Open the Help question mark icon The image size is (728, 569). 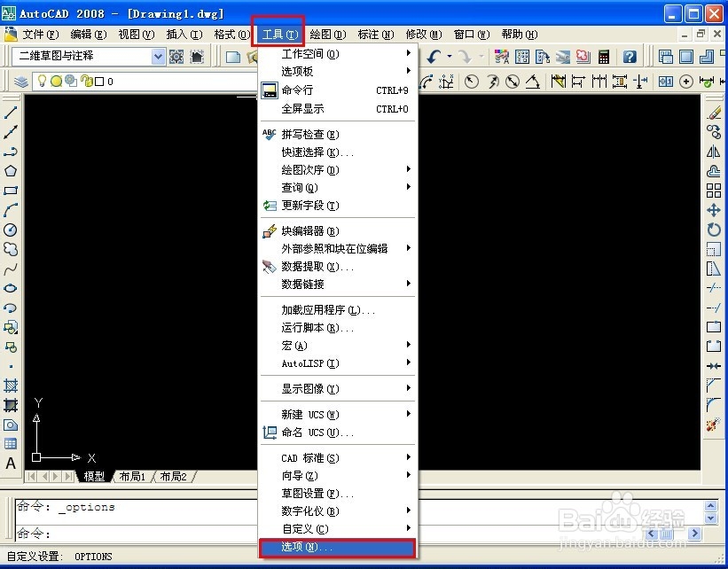(x=629, y=57)
